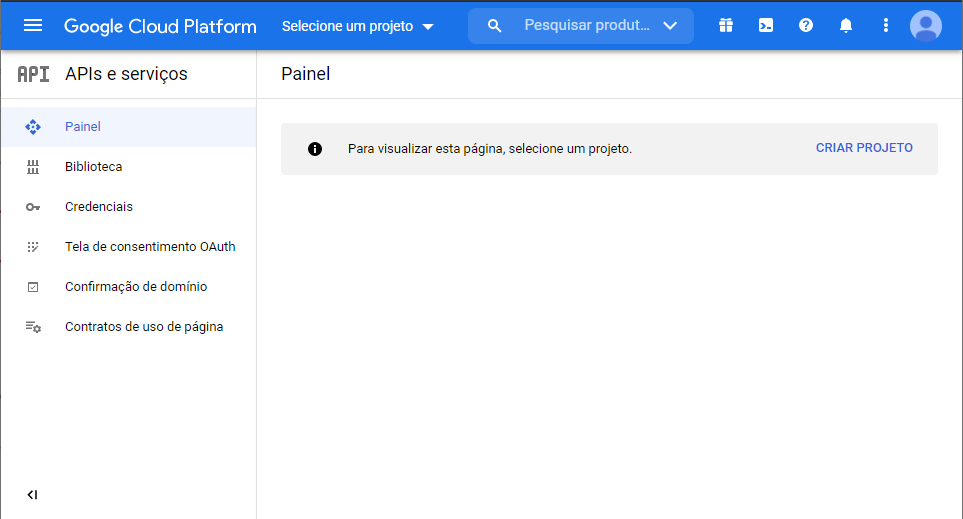Open the three-dot settings menu
This screenshot has height=519, width=963.
click(885, 26)
